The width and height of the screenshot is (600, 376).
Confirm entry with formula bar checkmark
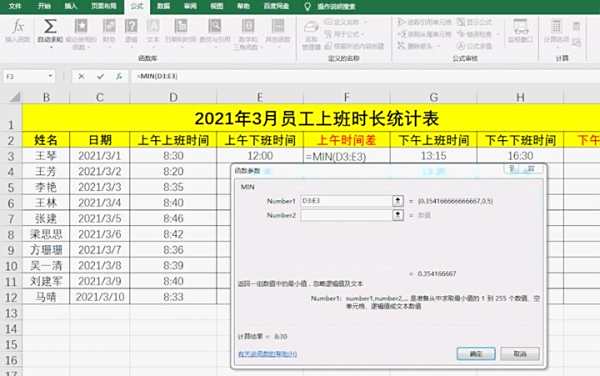coord(100,77)
